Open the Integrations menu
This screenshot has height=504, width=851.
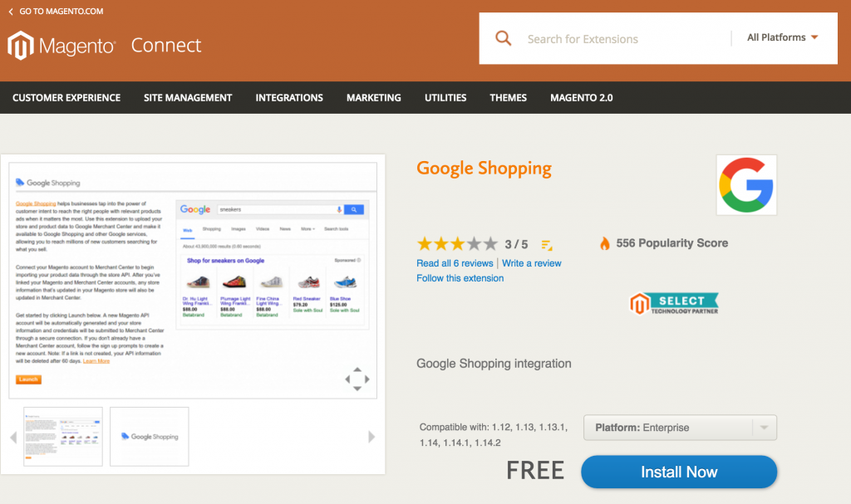tap(289, 98)
